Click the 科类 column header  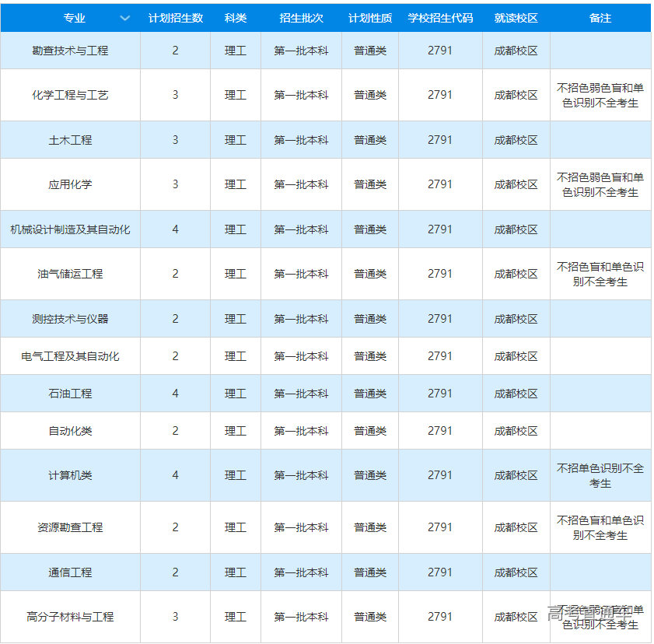tap(235, 18)
